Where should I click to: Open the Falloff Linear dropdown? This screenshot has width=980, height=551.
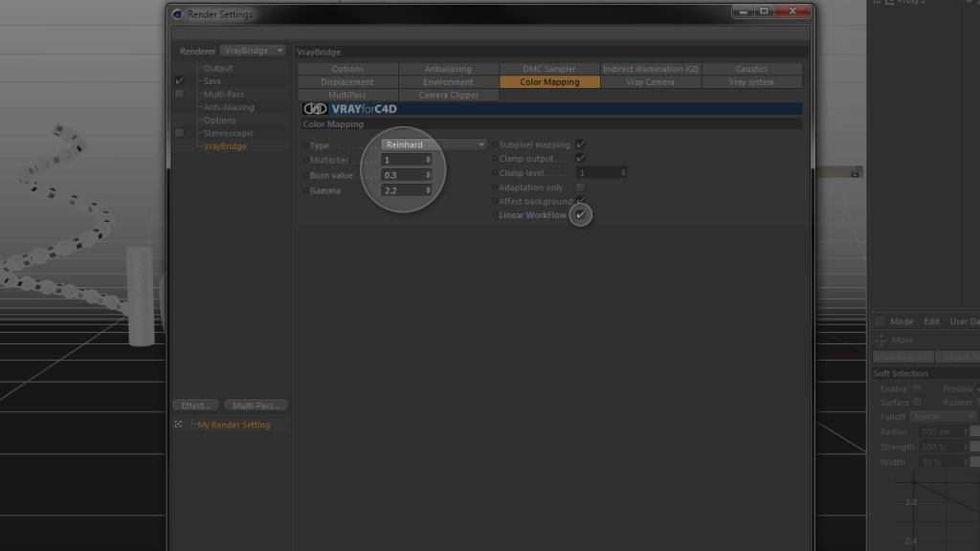point(943,417)
